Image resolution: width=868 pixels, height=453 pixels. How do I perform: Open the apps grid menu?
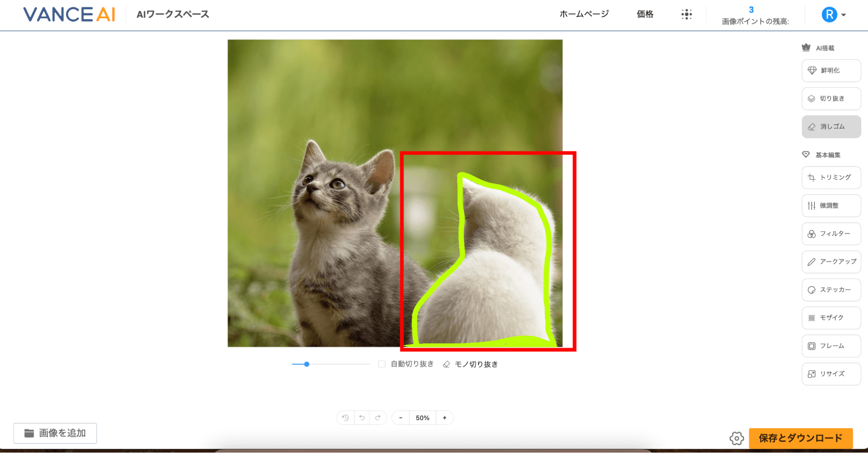[686, 14]
